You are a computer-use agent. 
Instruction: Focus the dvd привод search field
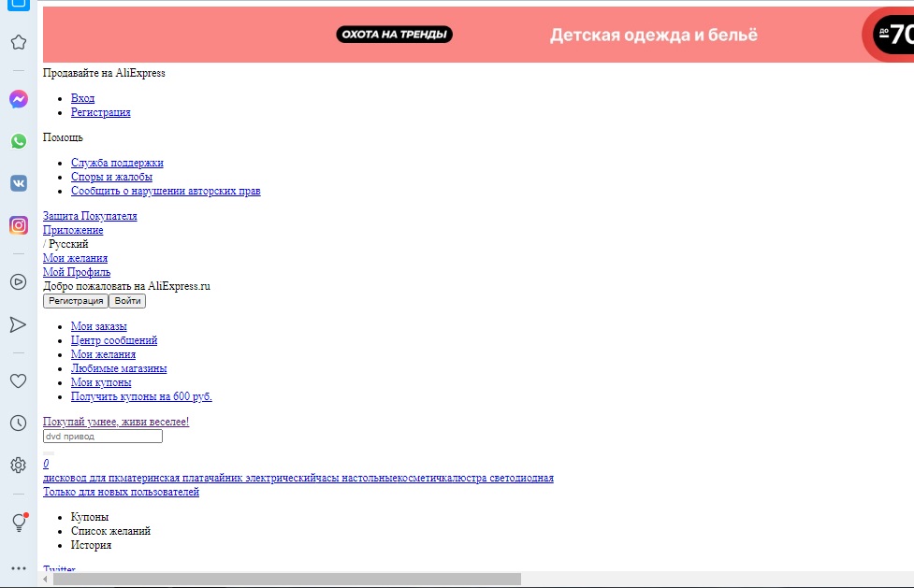click(x=103, y=436)
